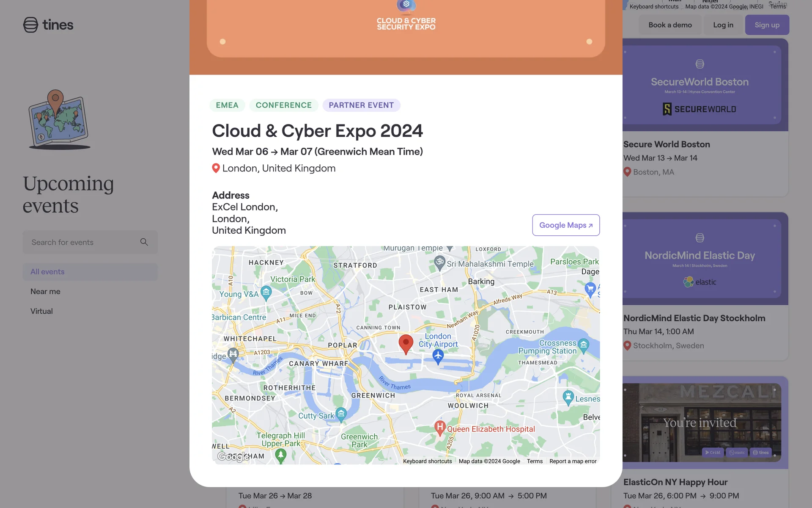This screenshot has height=508, width=812.
Task: Open Google Maps for the address
Action: tap(565, 225)
